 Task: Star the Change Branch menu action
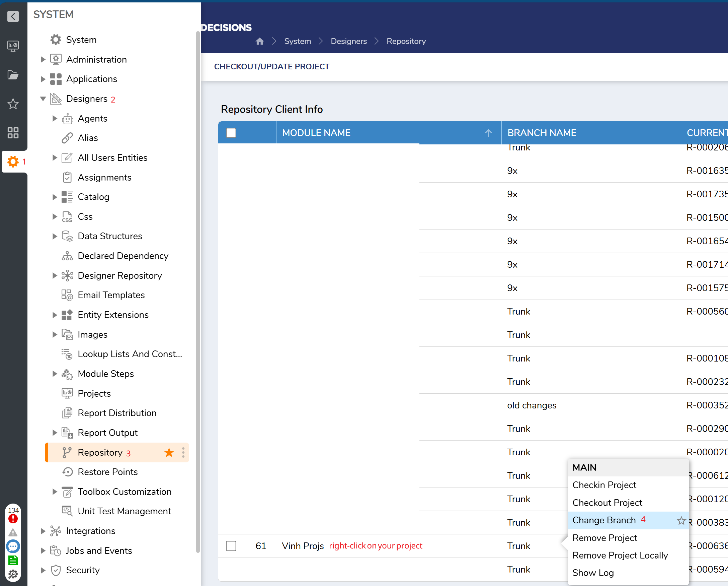click(x=681, y=520)
